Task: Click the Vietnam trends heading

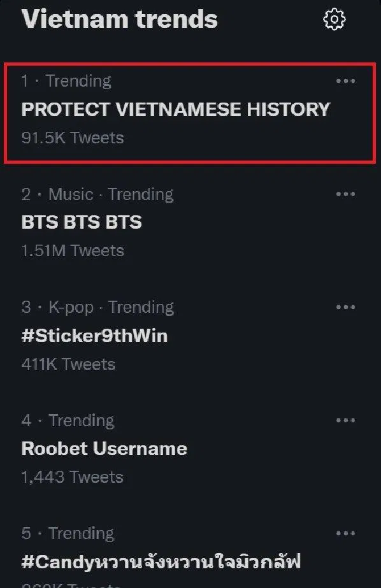Action: click(x=120, y=20)
